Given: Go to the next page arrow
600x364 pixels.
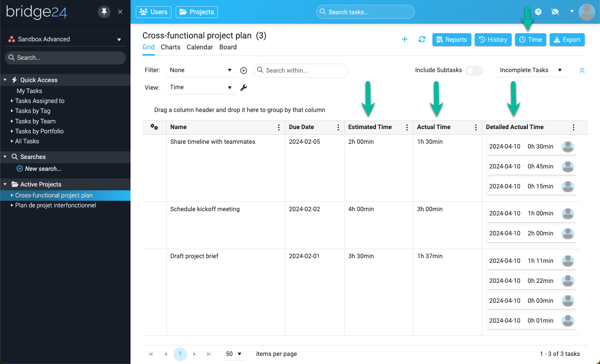Looking at the screenshot, I should pos(195,354).
